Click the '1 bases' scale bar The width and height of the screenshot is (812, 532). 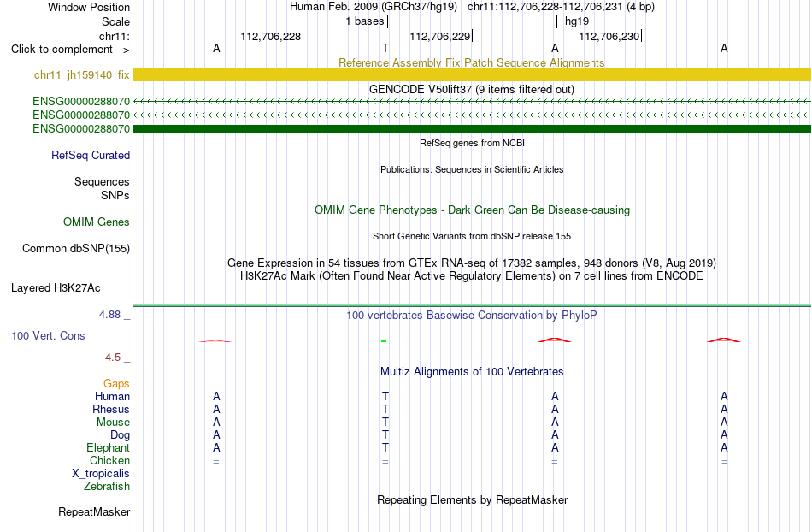[472, 21]
